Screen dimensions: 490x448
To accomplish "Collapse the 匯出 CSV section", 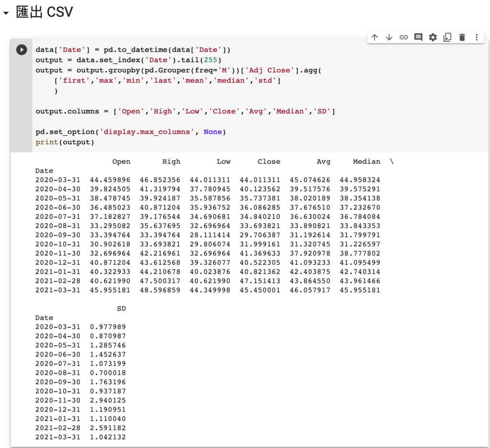I will coord(6,12).
